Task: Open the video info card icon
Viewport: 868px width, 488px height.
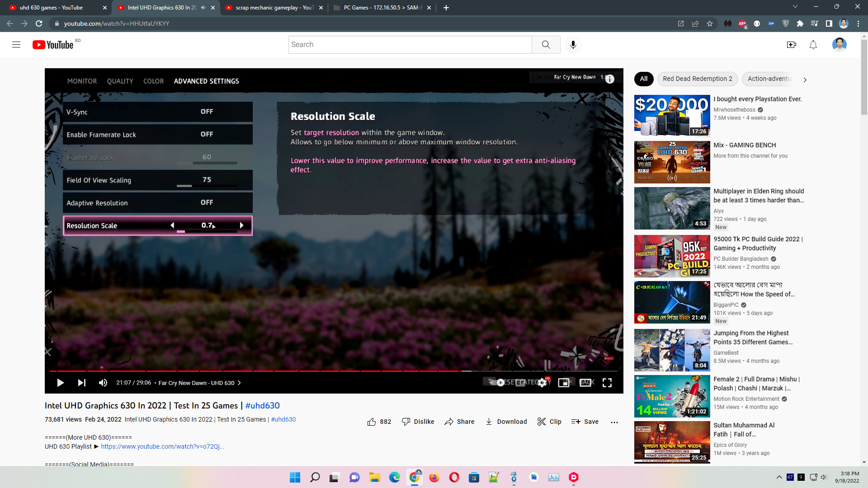Action: [x=610, y=79]
